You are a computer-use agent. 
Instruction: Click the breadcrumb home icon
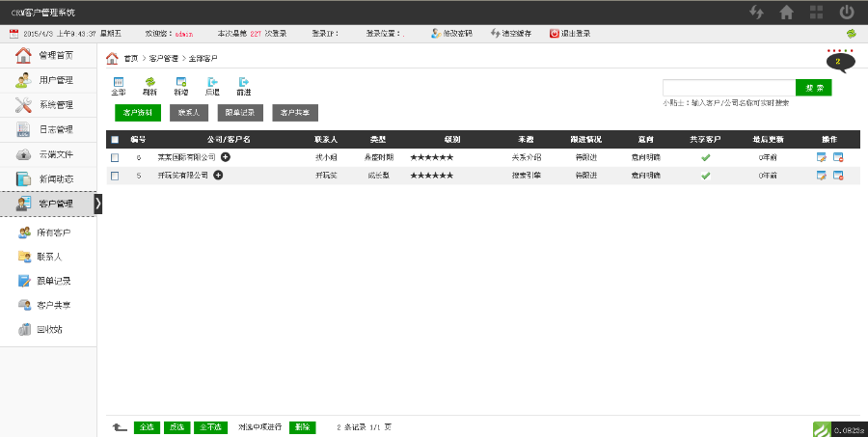112,58
